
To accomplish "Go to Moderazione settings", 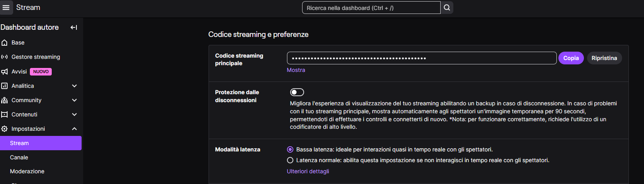I will coord(27,171).
